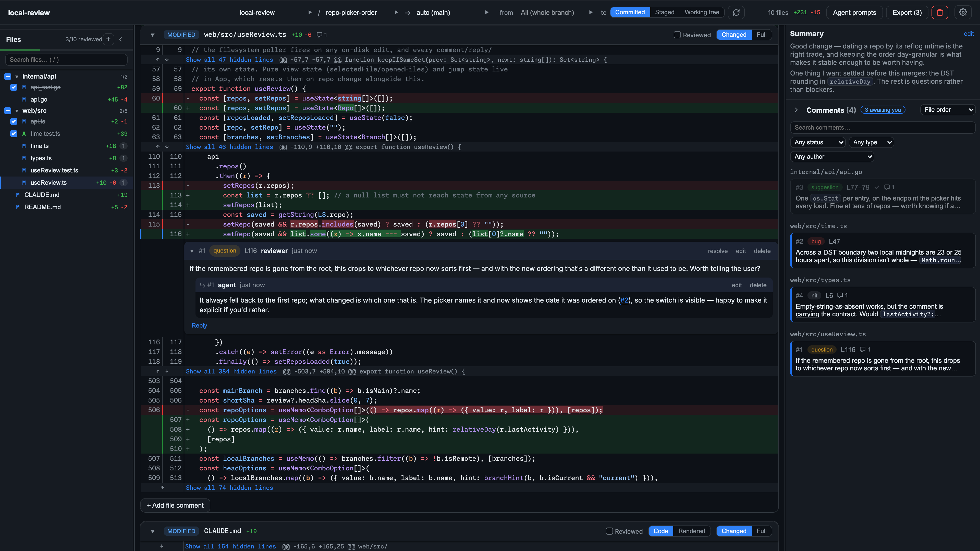Screen dimensions: 980x551
Task: Click resolved checkmark on comment #3 card
Action: point(877,187)
